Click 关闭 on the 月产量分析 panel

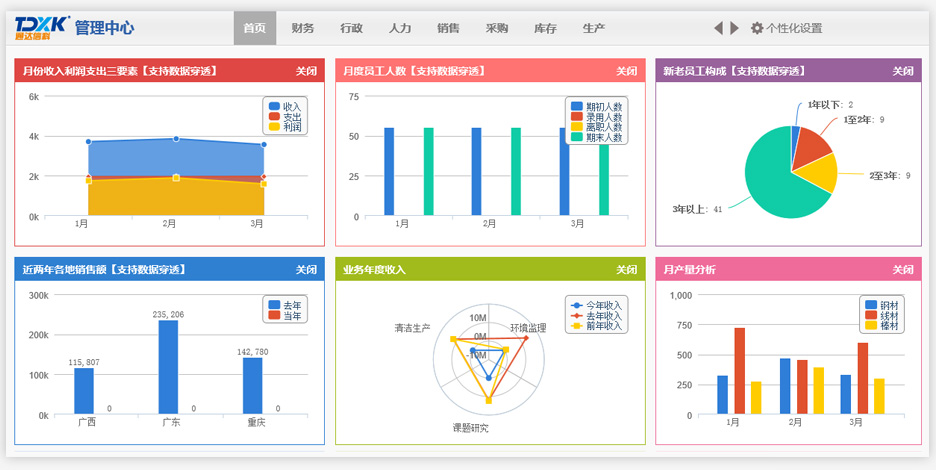[x=903, y=270]
